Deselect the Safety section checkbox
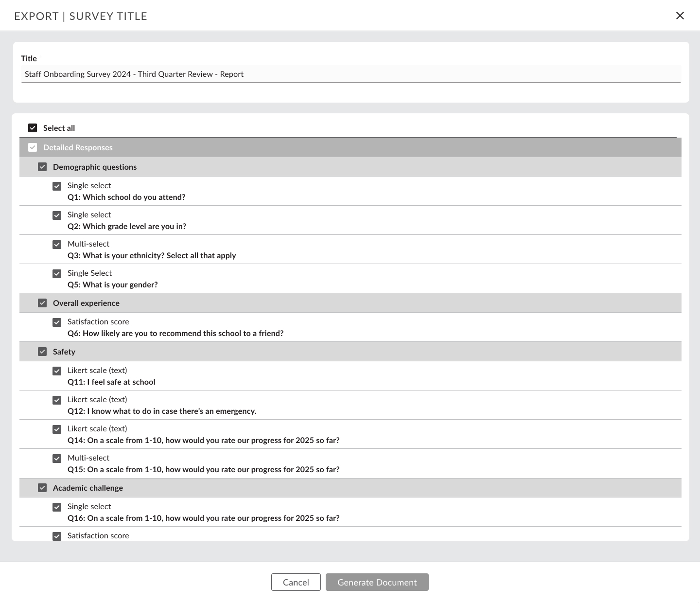The height and width of the screenshot is (603, 700). (x=42, y=352)
